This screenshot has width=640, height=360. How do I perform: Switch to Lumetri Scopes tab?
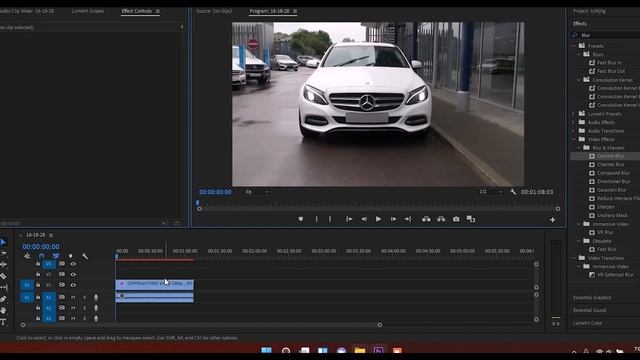(x=88, y=11)
